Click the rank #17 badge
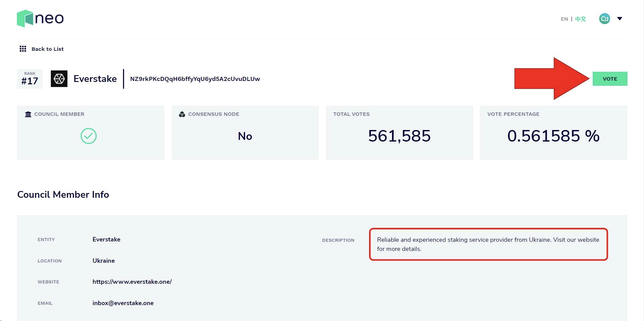Viewport: 644px width, 321px height. point(30,79)
